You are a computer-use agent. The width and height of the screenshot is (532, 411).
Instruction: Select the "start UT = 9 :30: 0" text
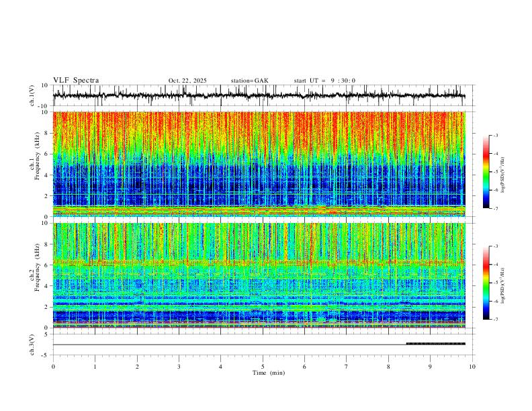[x=324, y=81]
